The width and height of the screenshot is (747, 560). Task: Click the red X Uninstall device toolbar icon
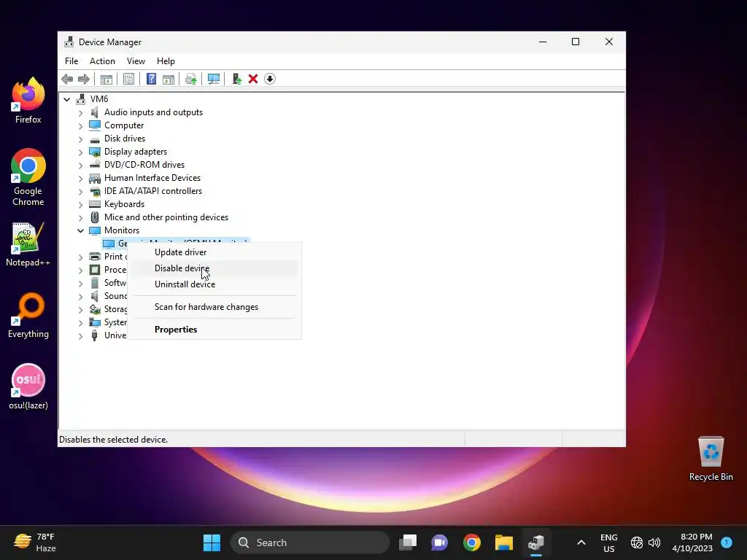tap(253, 79)
